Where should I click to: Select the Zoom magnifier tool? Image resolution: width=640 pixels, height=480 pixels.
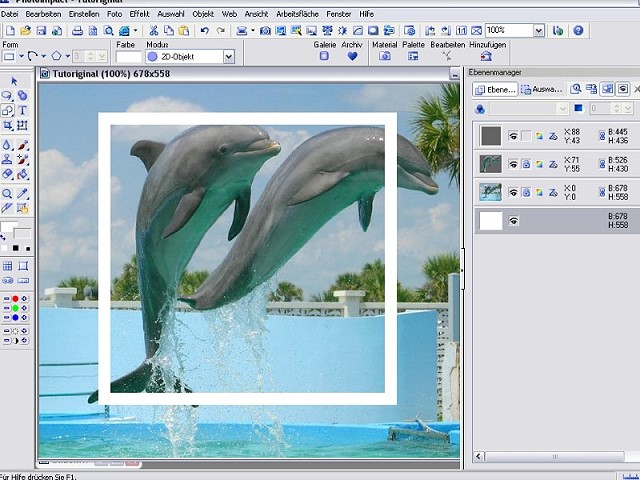[x=7, y=194]
